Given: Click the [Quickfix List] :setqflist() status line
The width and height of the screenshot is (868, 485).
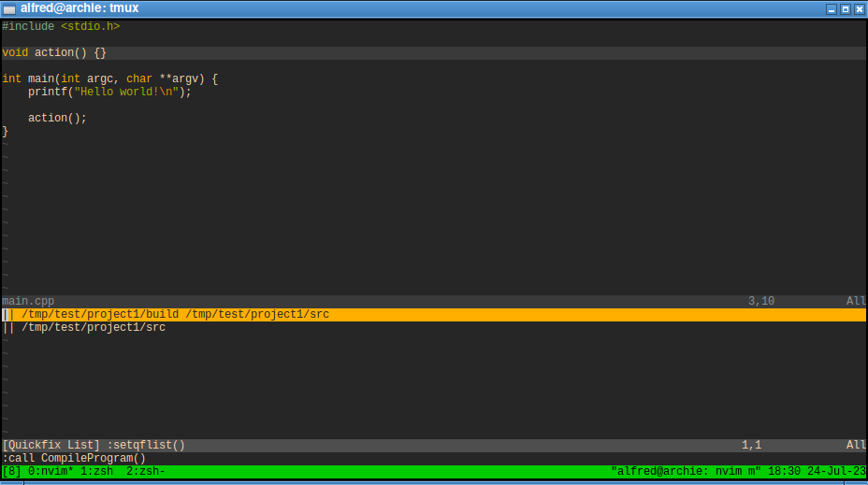Looking at the screenshot, I should tap(434, 445).
